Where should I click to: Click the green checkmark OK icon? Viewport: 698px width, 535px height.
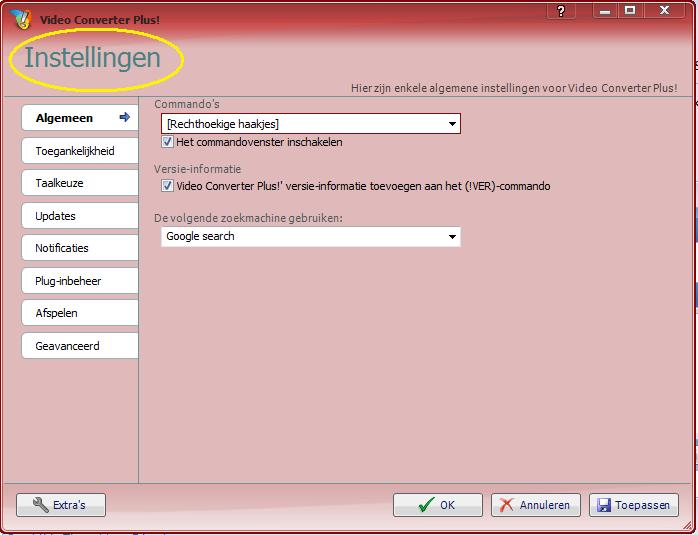click(x=426, y=505)
